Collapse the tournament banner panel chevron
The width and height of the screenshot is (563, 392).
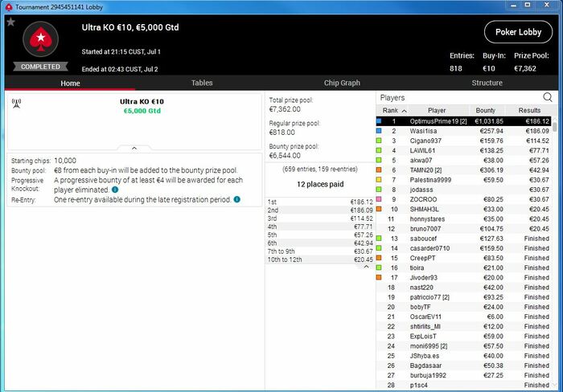tap(134, 148)
